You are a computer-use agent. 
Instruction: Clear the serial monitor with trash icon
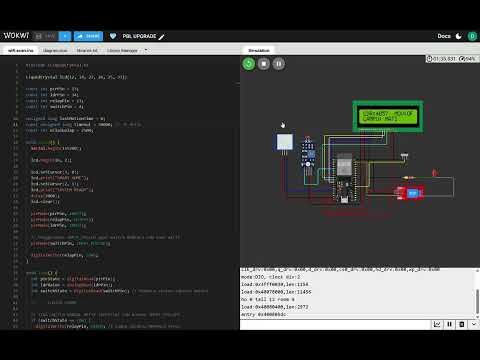point(462,324)
